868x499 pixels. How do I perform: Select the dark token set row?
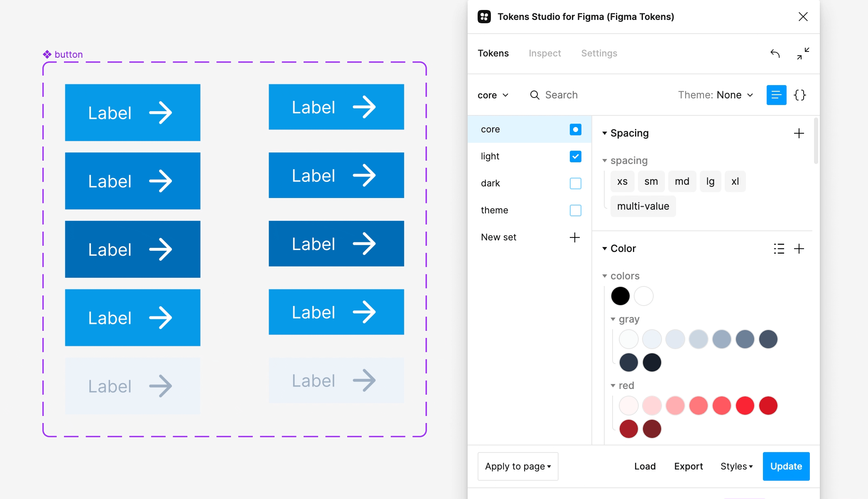[x=530, y=183]
